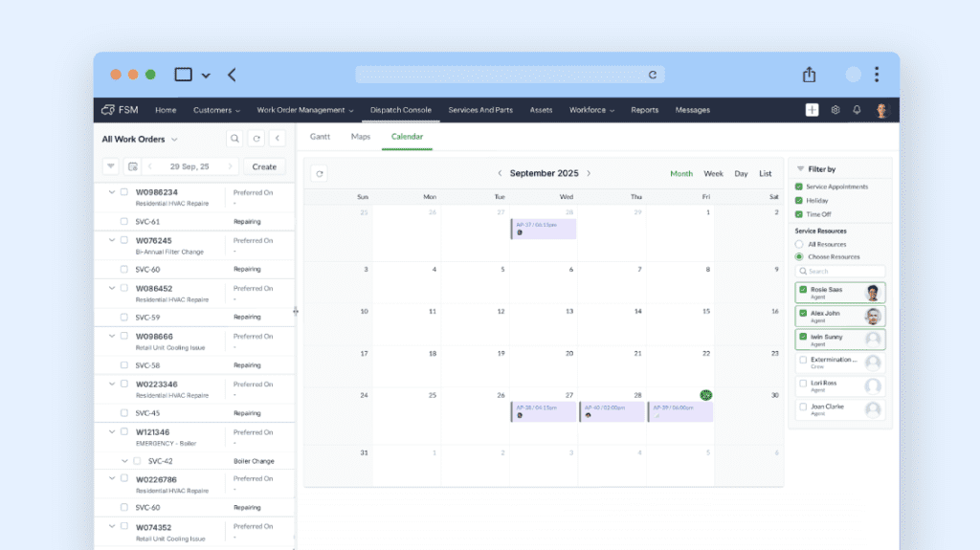Screen dimensions: 980x550
Task: Open the work orders filter icon
Action: 111,166
